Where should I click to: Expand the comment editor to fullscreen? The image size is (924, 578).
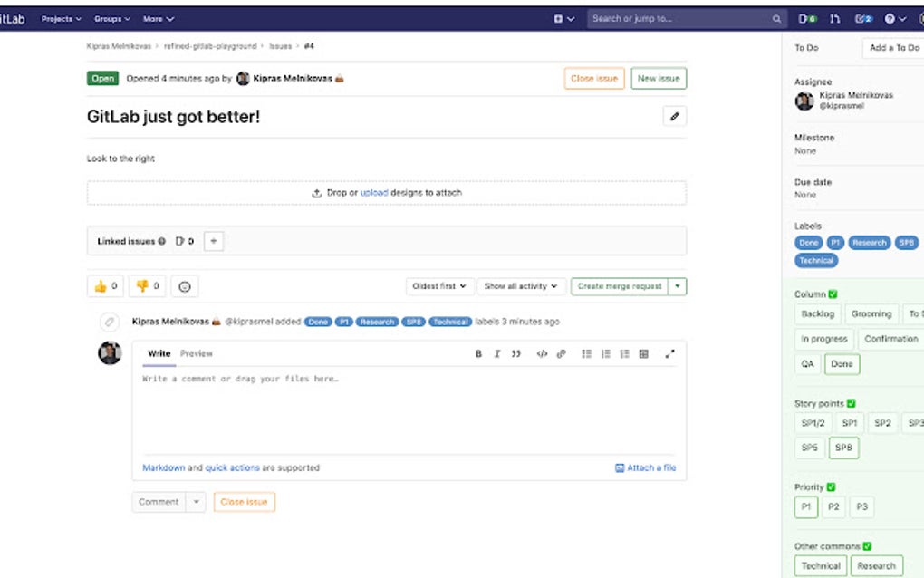coord(671,353)
